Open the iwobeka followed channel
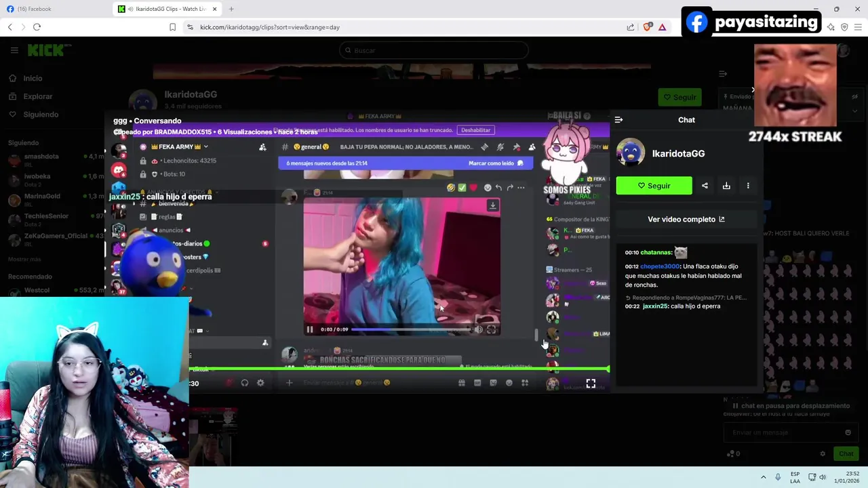This screenshot has width=868, height=488. click(x=56, y=180)
